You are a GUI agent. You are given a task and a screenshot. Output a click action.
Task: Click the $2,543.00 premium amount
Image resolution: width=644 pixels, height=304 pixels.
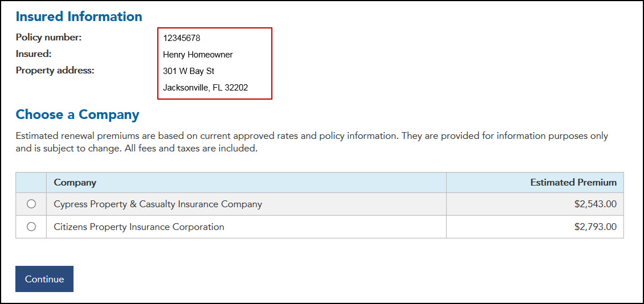click(595, 204)
